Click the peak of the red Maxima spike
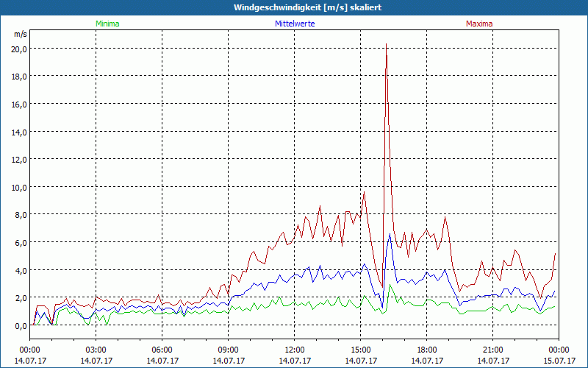 [387, 44]
